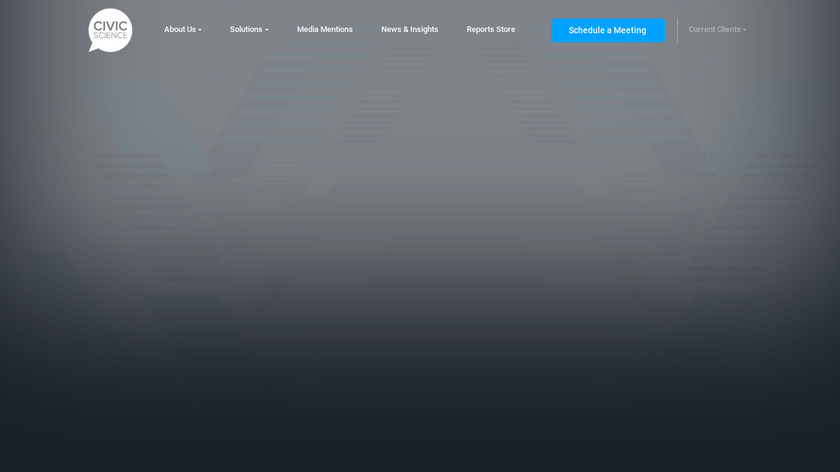Visit the Reports Store link
The width and height of the screenshot is (840, 472).
point(491,29)
